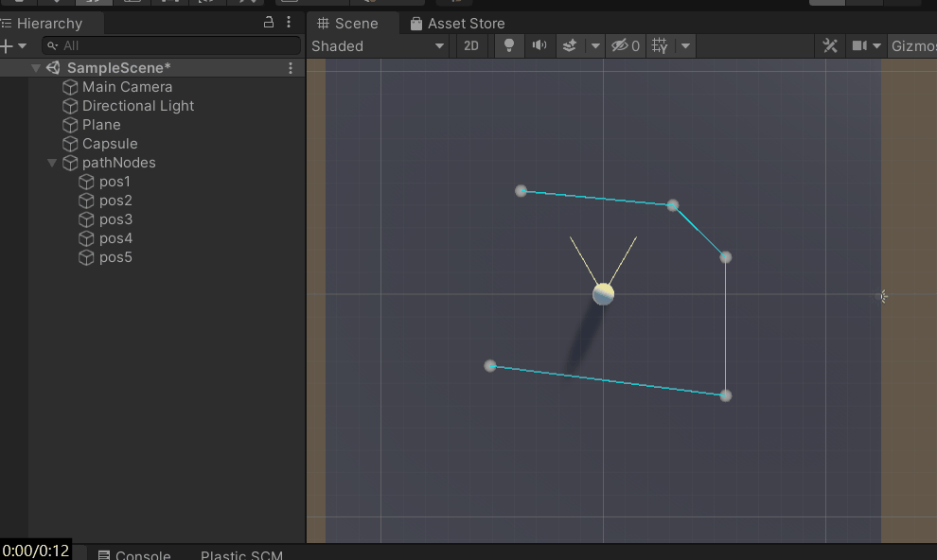Toggle 2D view mode in Scene

pos(471,46)
